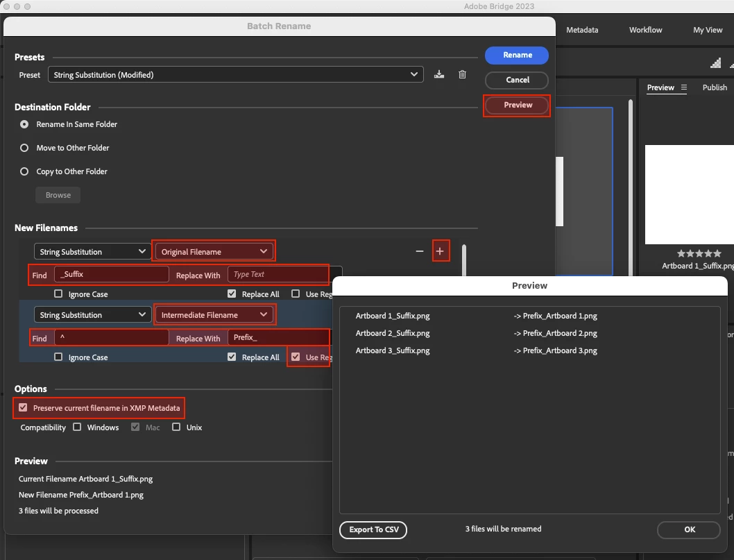Click the Find field containing caret

click(x=112, y=337)
